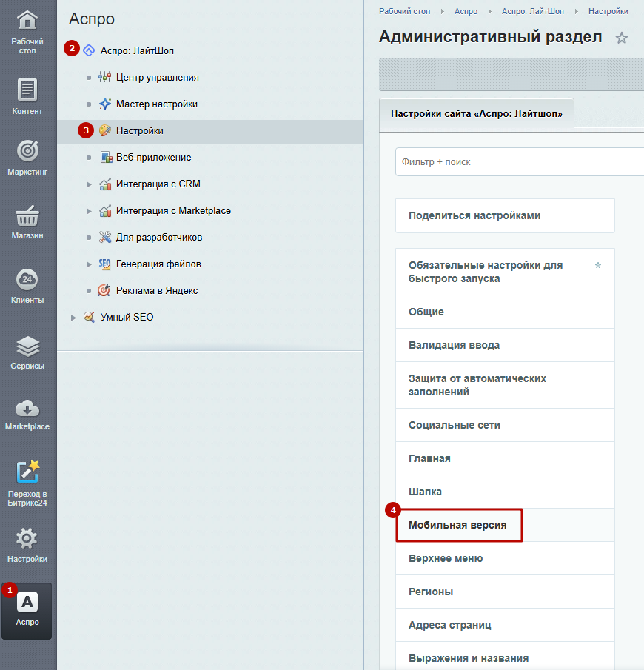Click the Генерация файлов SEO icon
The width and height of the screenshot is (644, 670).
tap(104, 264)
